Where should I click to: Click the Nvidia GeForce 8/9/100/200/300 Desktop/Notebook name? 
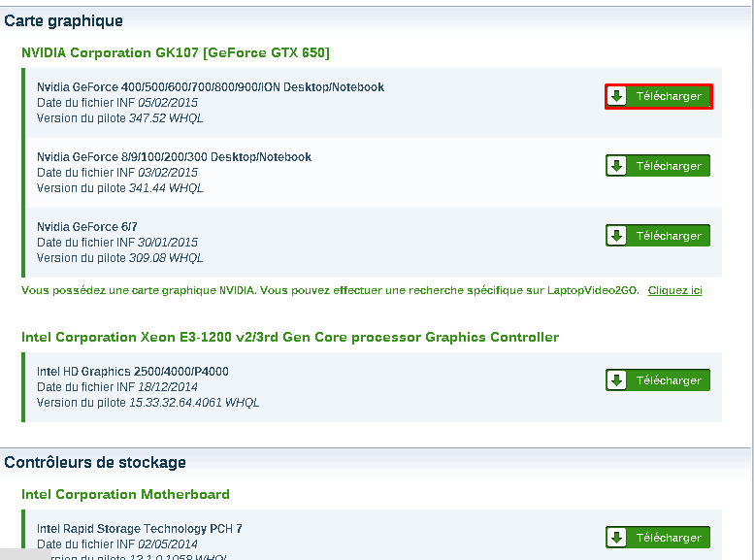[x=174, y=157]
